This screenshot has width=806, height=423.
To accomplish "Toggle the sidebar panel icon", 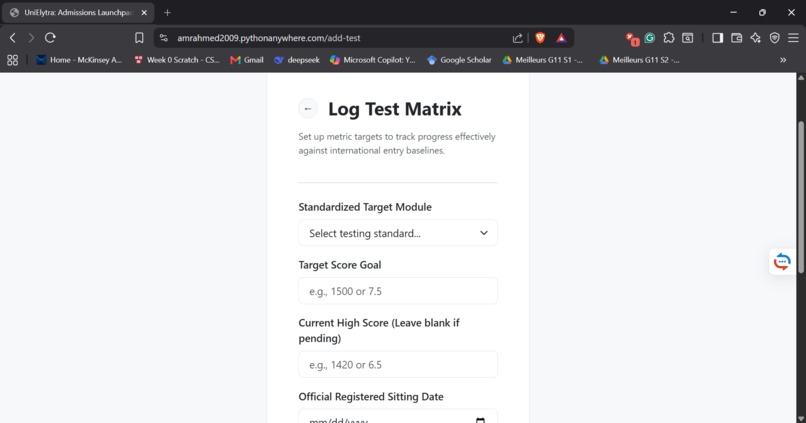I will pyautogui.click(x=718, y=38).
